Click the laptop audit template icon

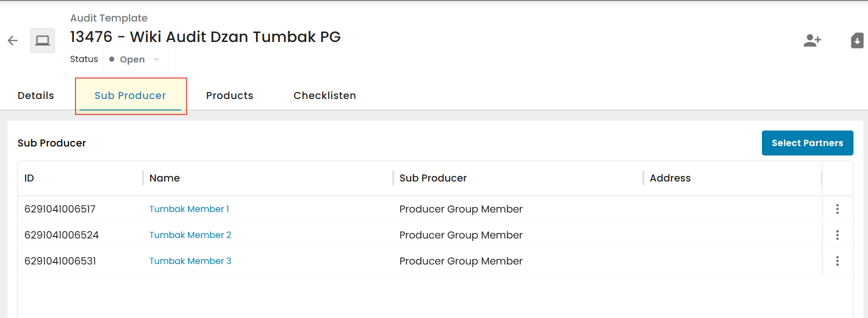click(x=43, y=40)
